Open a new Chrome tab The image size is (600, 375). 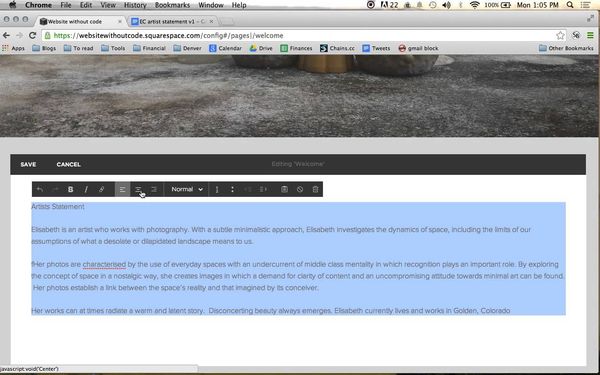[227, 21]
